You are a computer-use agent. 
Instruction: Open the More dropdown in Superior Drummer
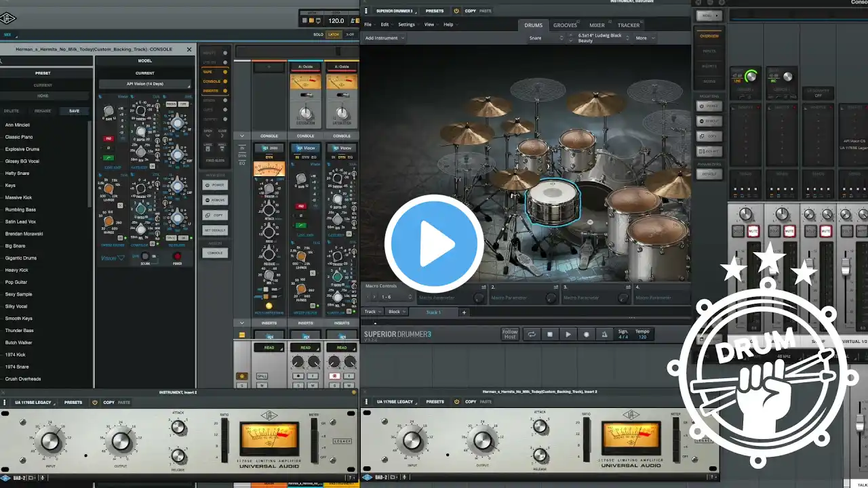point(645,38)
